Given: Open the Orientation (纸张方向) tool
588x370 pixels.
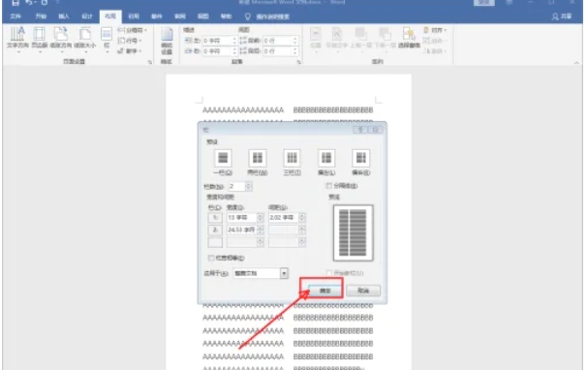Looking at the screenshot, I should (x=61, y=39).
